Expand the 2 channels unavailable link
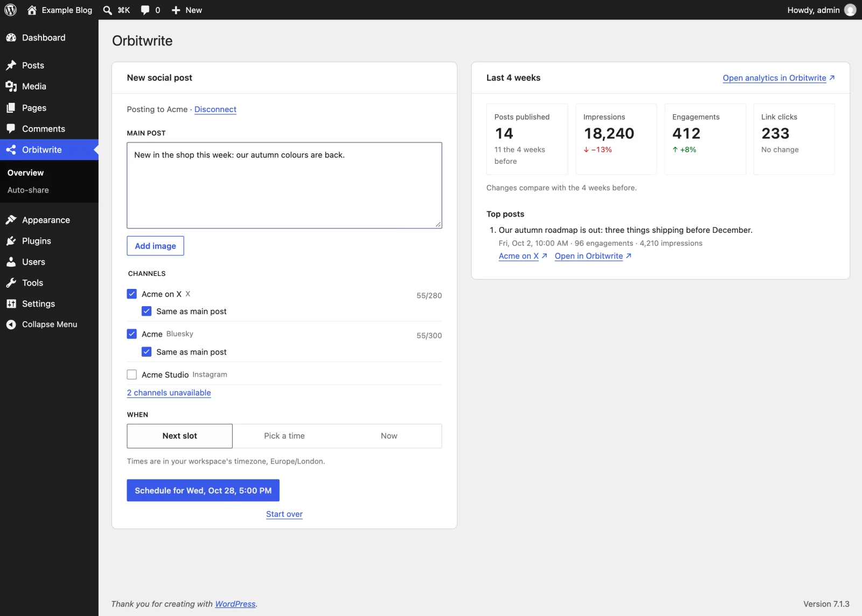This screenshot has height=616, width=862. [x=169, y=393]
